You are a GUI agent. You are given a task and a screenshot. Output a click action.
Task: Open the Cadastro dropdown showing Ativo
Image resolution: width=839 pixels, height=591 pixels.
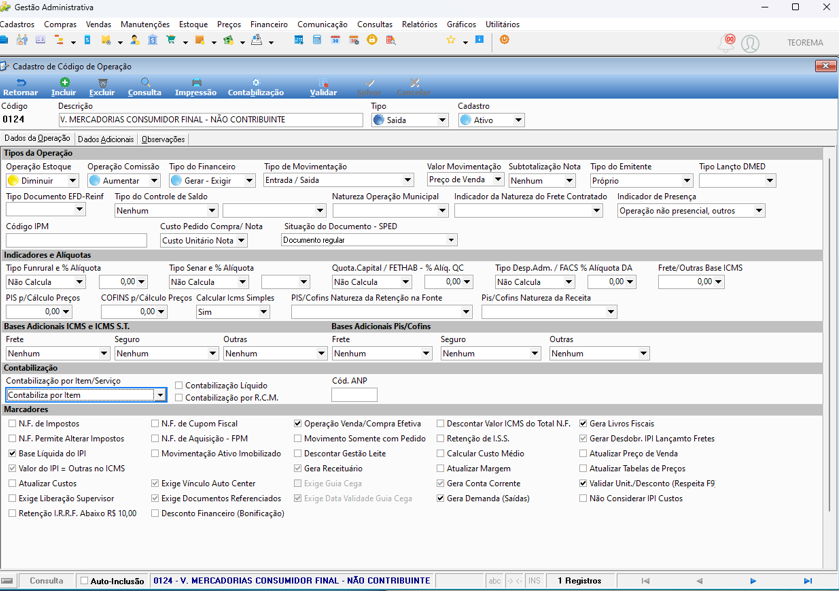[x=491, y=120]
